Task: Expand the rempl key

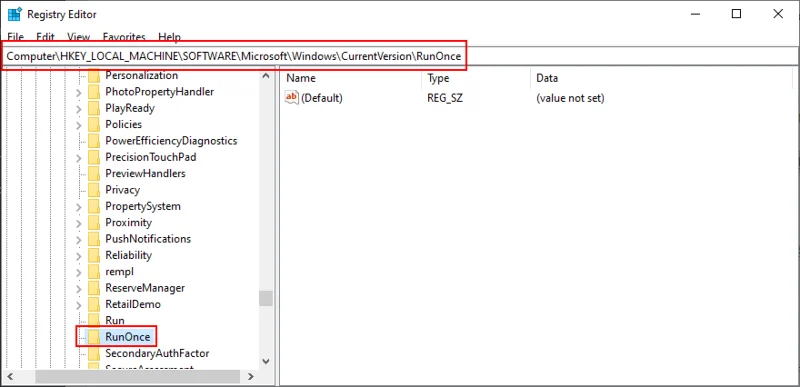Action: [x=79, y=272]
